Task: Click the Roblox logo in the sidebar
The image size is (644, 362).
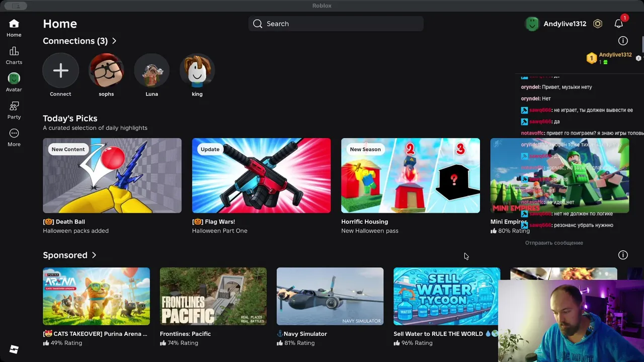Action: 14,349
